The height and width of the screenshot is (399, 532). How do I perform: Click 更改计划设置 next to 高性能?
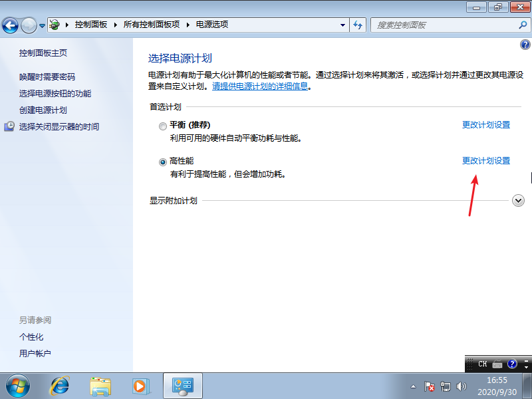(486, 160)
